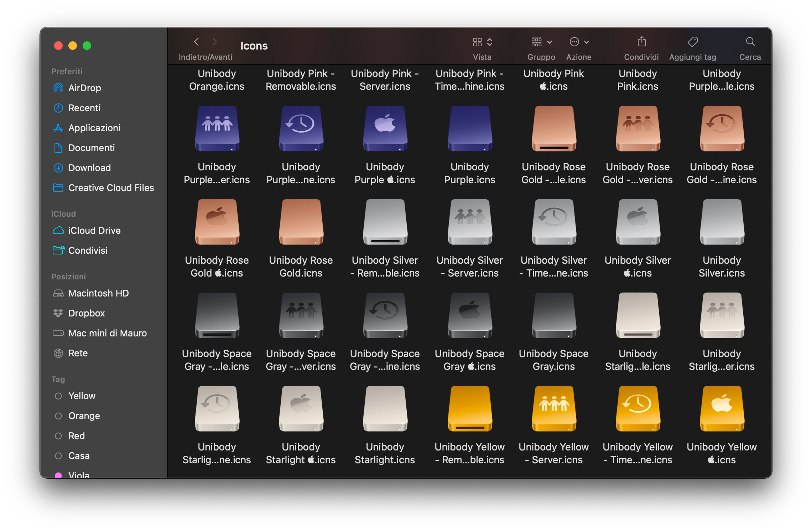Open iCloud Drive in the sidebar
The image size is (812, 531).
(94, 231)
